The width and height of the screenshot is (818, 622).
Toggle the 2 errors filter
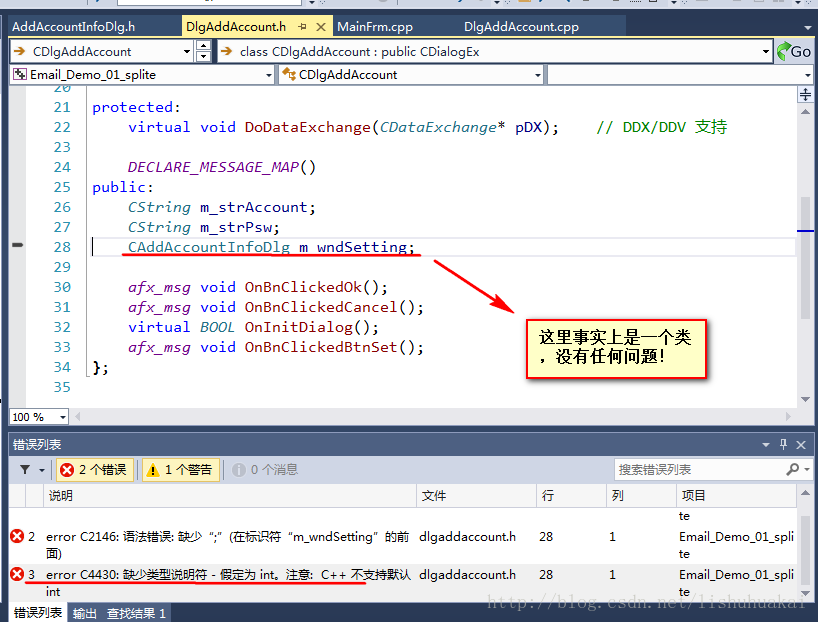click(94, 470)
